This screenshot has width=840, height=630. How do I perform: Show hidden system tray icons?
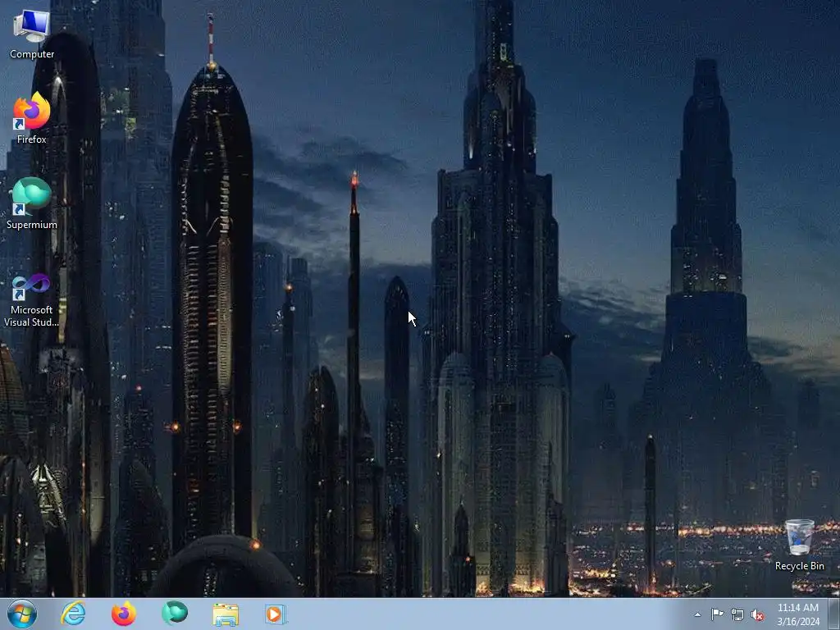tap(697, 614)
